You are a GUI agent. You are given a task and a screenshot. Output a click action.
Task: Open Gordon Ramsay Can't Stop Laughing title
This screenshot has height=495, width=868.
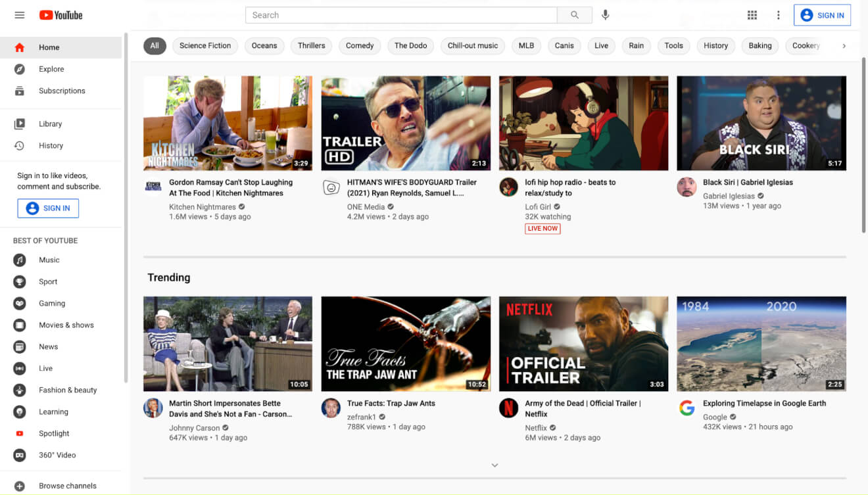click(x=231, y=187)
